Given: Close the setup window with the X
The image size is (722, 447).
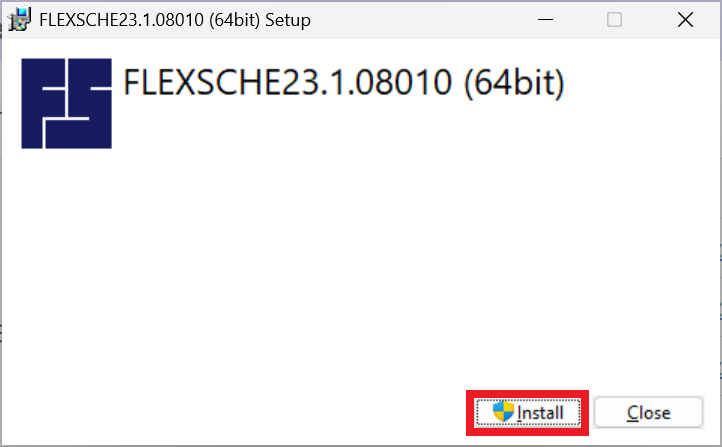Looking at the screenshot, I should (685, 20).
